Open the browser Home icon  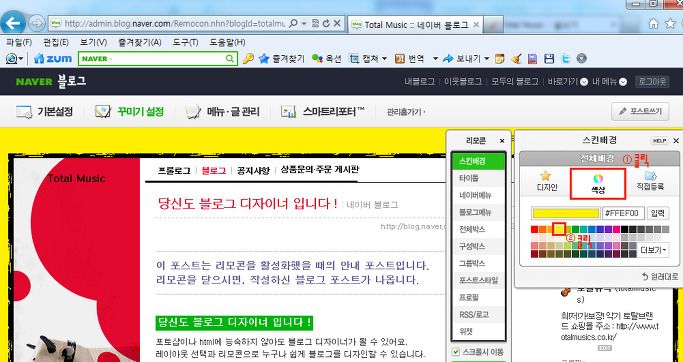point(653,24)
